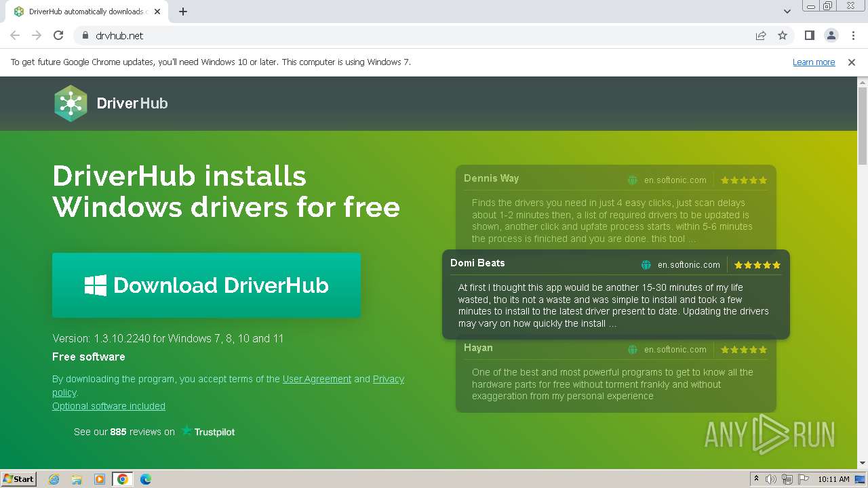Open en.softonic.com in Hayan review
Viewport: 868px width, 488px height.
pyautogui.click(x=675, y=350)
